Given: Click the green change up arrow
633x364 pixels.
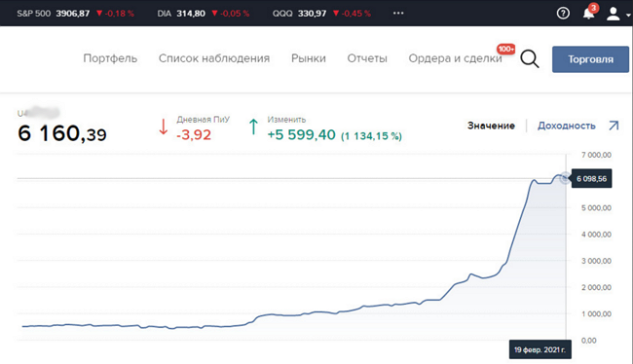Looking at the screenshot, I should (x=253, y=127).
